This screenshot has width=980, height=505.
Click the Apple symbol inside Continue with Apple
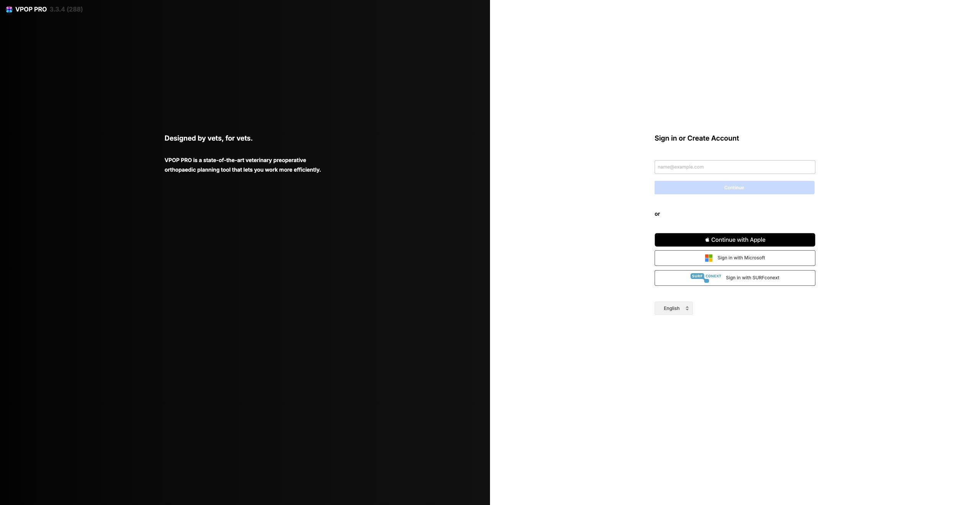pyautogui.click(x=707, y=239)
